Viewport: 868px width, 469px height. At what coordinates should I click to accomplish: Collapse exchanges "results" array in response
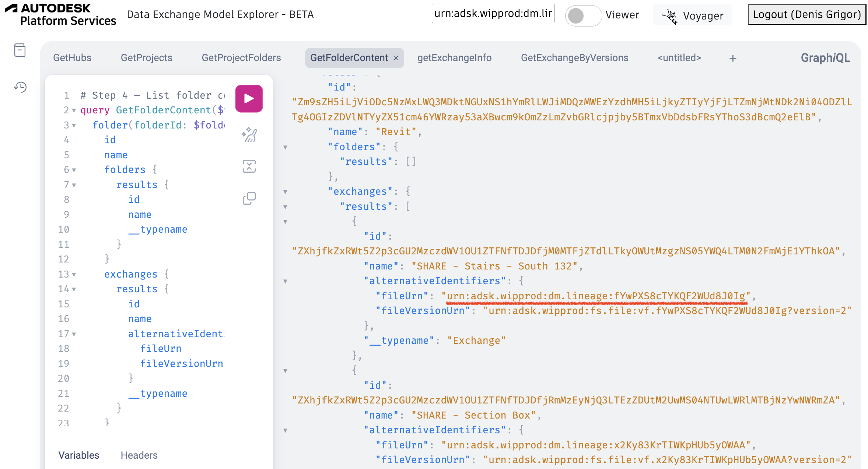(285, 207)
